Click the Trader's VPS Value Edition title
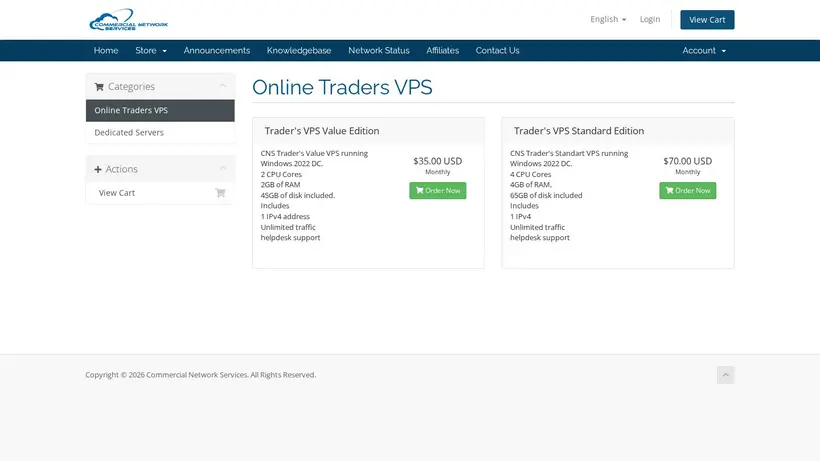Viewport: 820px width, 461px height. coord(322,131)
